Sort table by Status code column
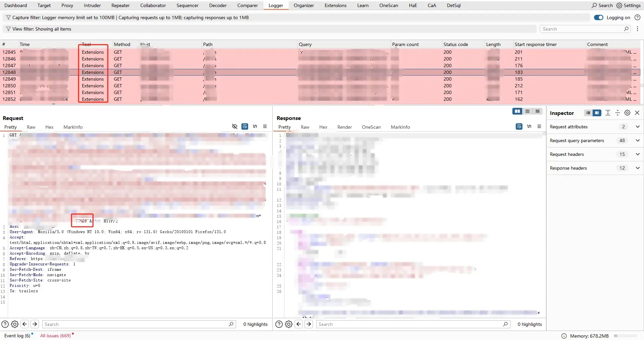Screen dimensions: 644x340 tap(463, 44)
